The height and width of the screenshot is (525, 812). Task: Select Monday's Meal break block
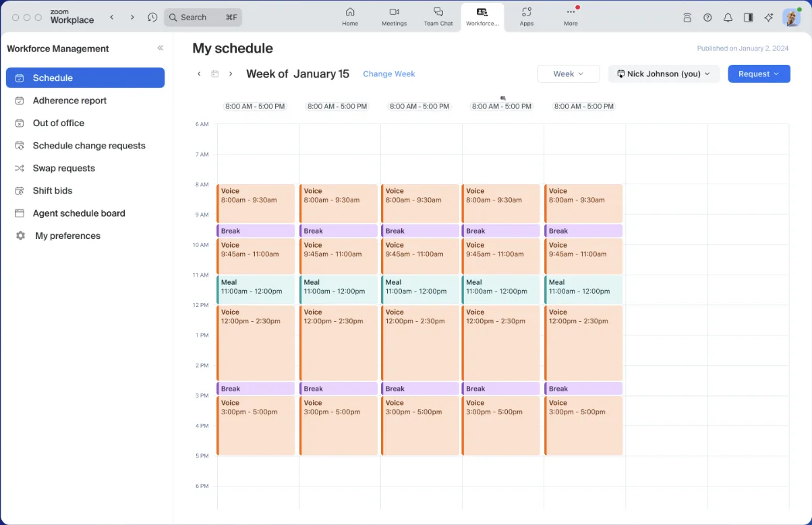click(x=256, y=289)
